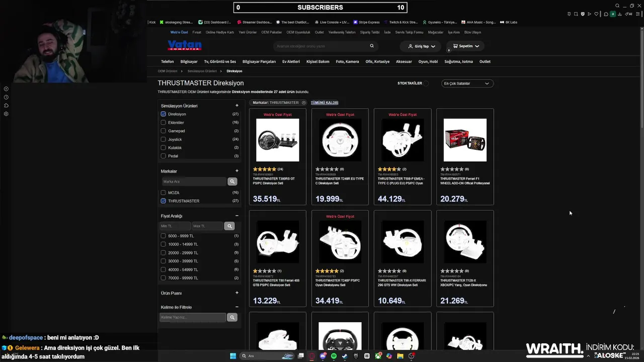Screen dimensions: 644x362
Task: Open Spotify from the taskbar
Action: point(334,356)
